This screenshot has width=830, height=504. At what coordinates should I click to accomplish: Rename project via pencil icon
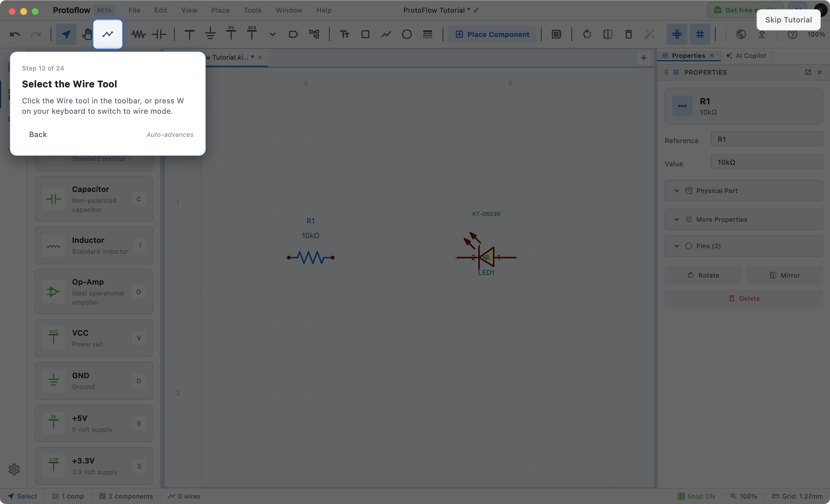pos(476,10)
